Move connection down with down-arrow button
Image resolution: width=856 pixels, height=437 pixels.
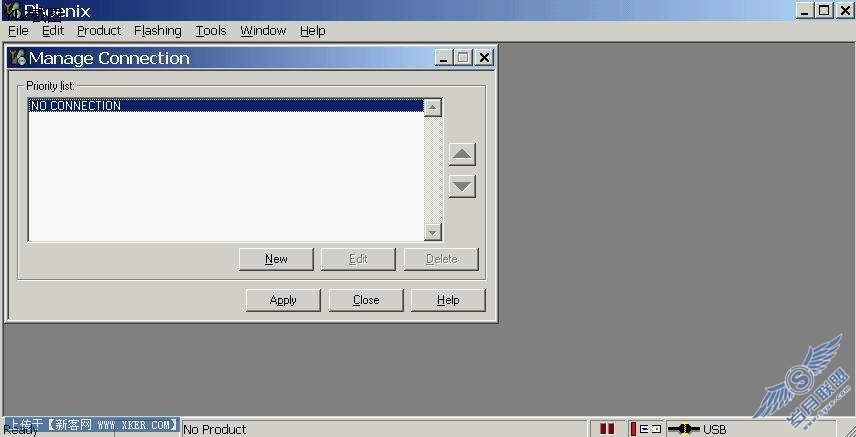(x=462, y=186)
